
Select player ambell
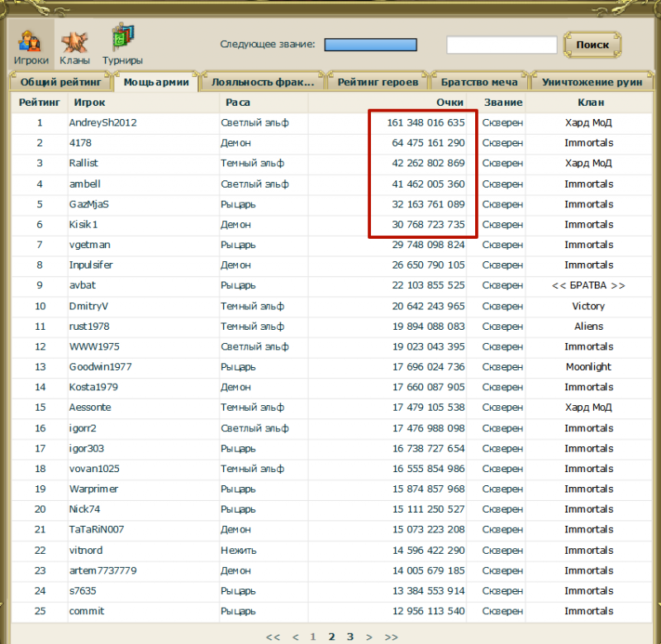coord(85,184)
